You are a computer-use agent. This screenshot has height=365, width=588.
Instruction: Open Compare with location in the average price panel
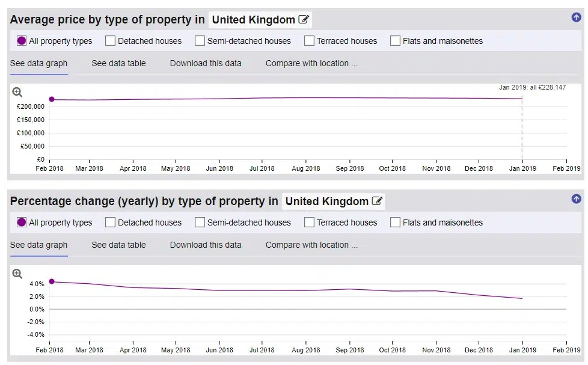[x=311, y=63]
